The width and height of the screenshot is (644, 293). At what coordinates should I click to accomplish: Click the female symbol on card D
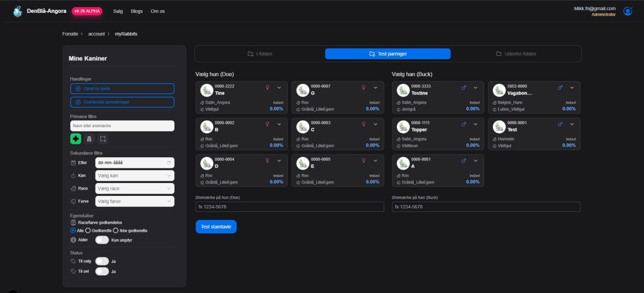pyautogui.click(x=267, y=160)
